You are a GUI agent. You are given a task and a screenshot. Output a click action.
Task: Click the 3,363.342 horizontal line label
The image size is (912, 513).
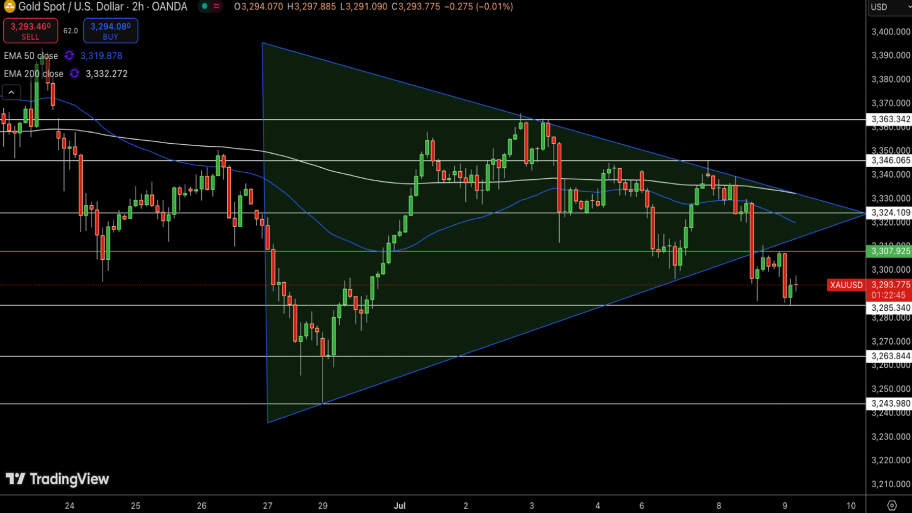point(889,119)
